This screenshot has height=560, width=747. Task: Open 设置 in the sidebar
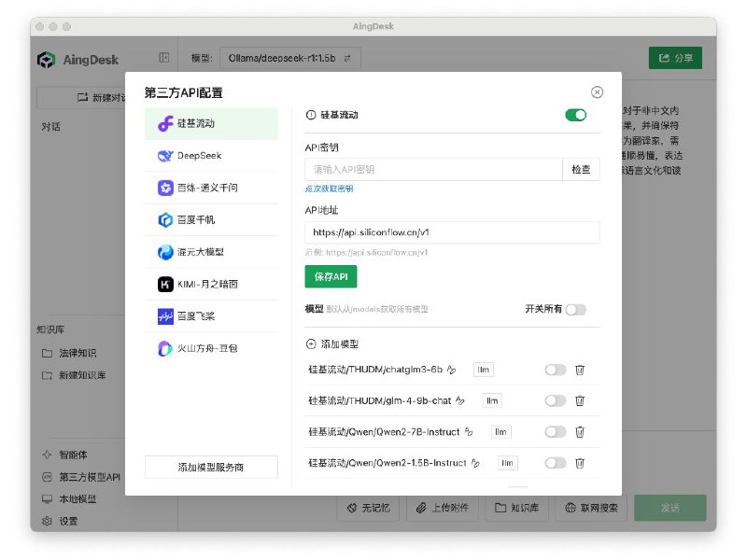pos(61,521)
